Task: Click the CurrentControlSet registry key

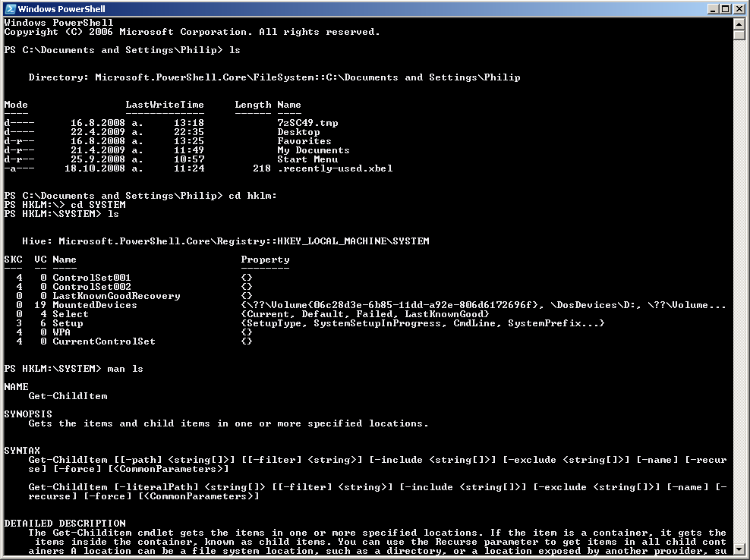Action: (104, 341)
